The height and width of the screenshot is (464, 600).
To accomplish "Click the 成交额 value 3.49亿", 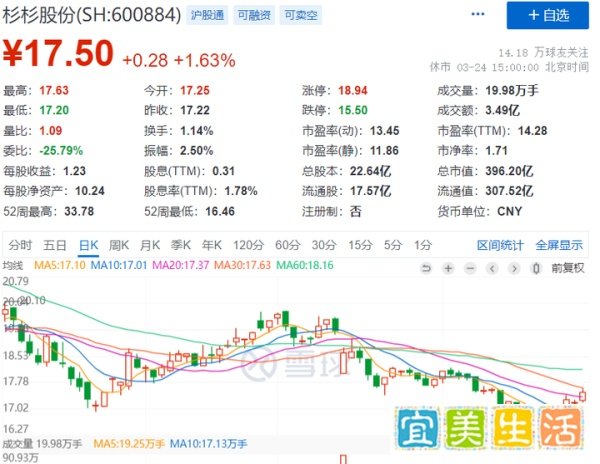I will tap(502, 111).
